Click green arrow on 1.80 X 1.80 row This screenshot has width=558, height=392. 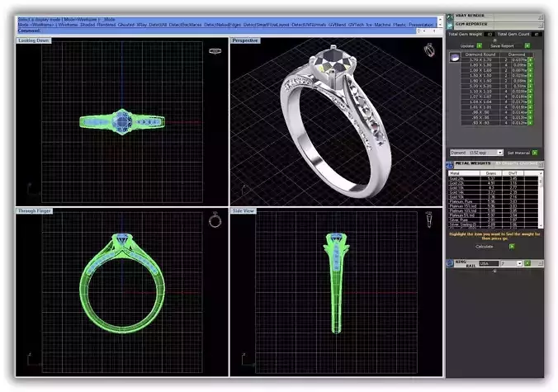click(x=530, y=65)
